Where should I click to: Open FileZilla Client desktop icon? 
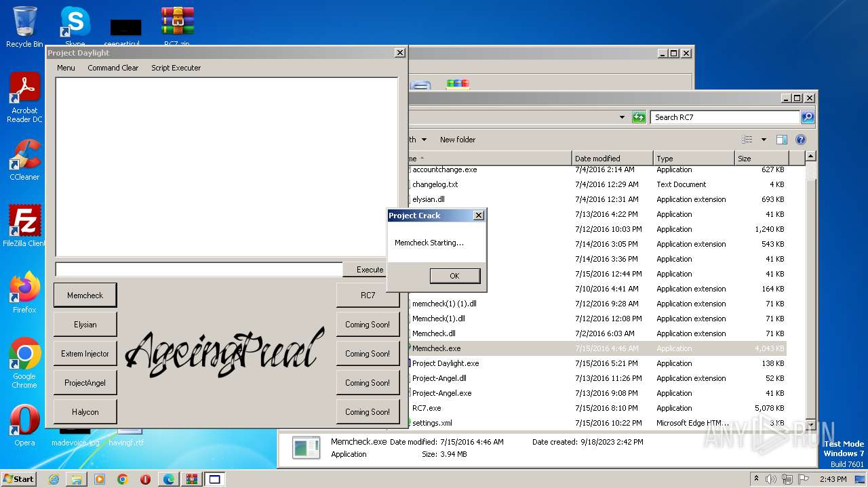(x=24, y=226)
